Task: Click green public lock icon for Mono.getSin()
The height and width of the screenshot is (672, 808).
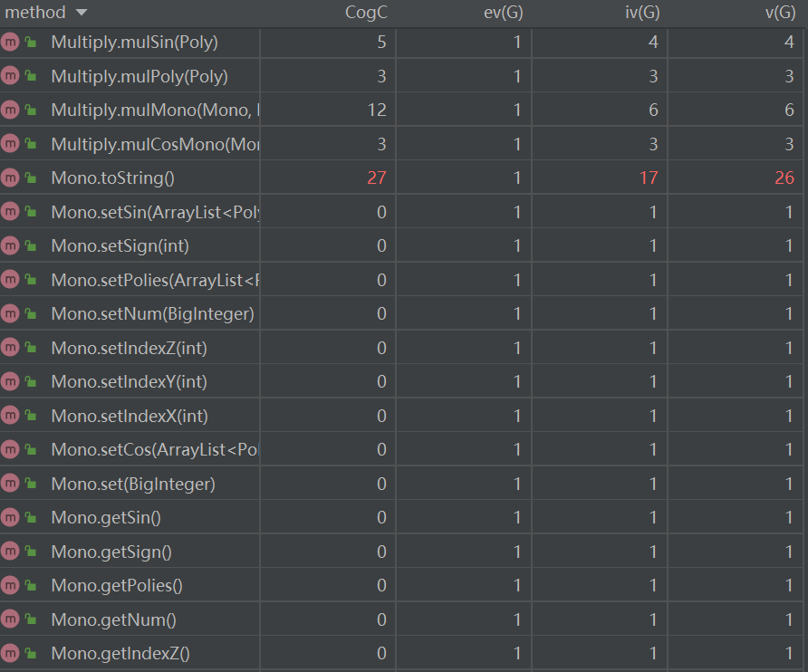Action: (31, 517)
